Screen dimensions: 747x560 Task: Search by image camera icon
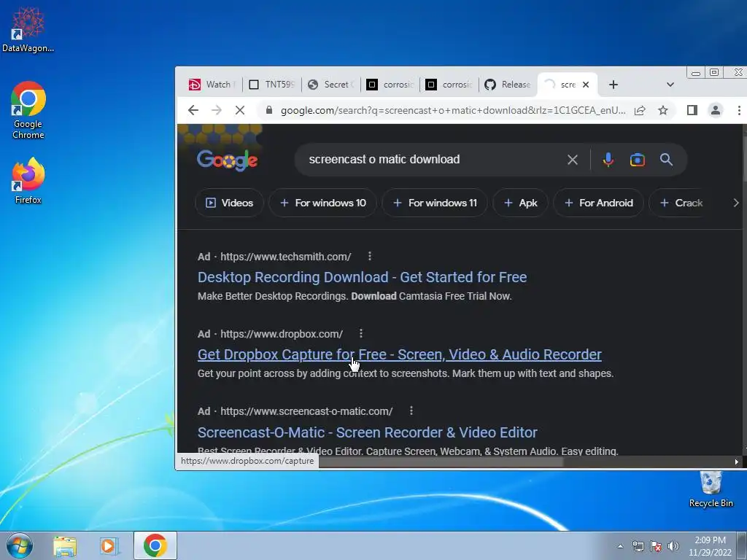[638, 160]
